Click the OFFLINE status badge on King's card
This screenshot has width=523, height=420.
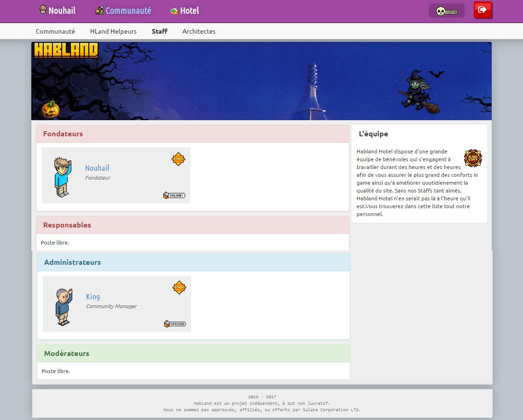click(175, 324)
